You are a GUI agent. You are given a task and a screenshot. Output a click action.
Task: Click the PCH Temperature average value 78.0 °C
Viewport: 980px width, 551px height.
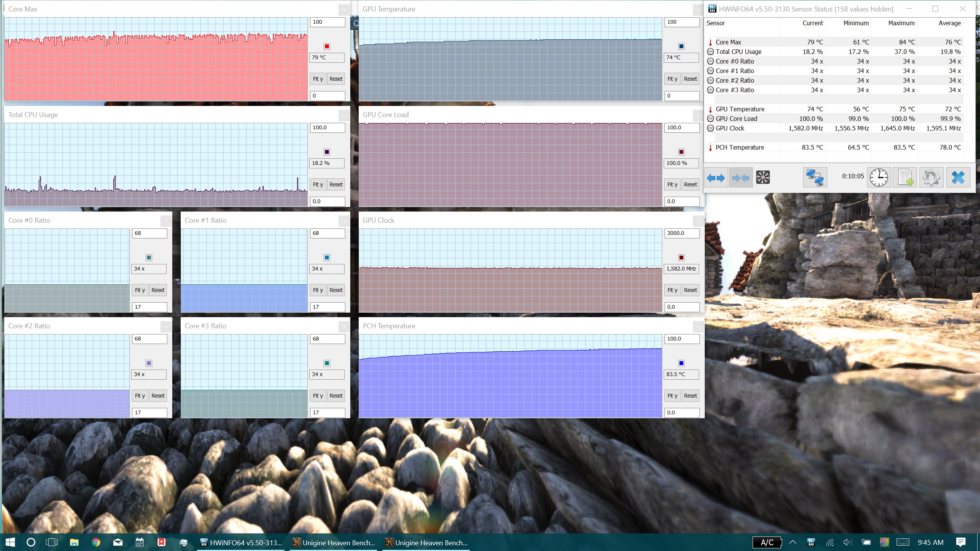[950, 148]
